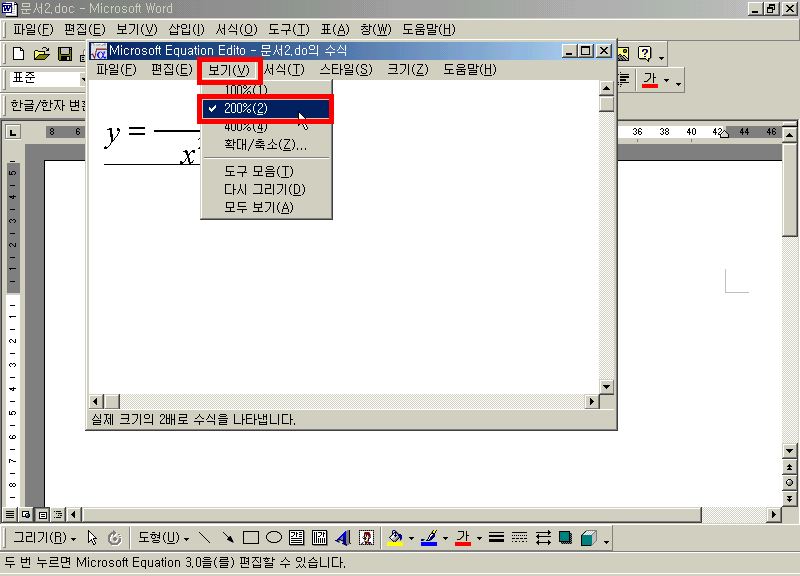Select the Line drawing tool

tap(204, 538)
